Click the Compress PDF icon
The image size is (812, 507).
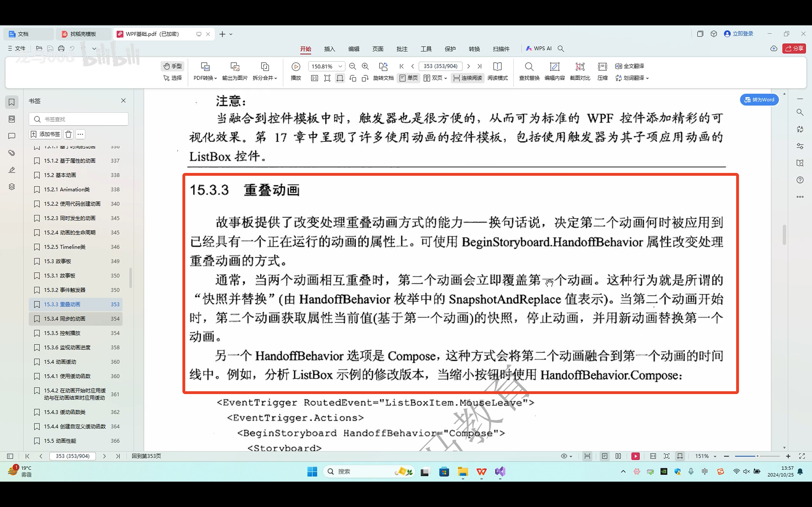pos(602,67)
